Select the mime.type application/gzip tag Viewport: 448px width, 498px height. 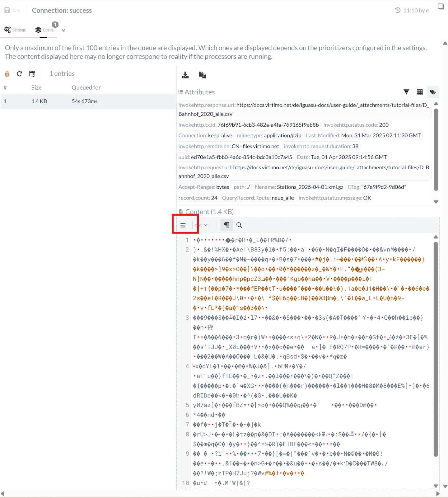[269, 135]
